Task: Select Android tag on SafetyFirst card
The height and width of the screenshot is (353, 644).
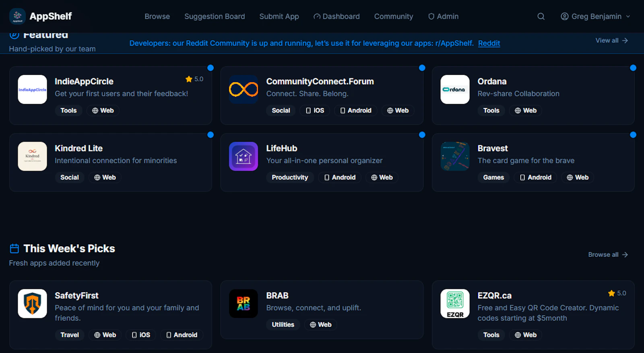Action: click(x=182, y=335)
